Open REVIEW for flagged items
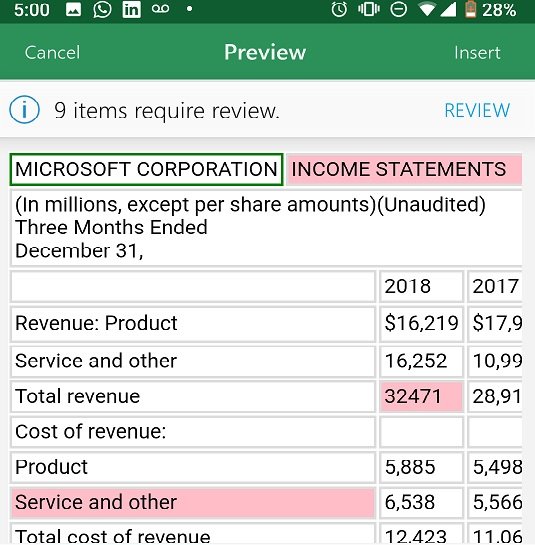 coord(477,111)
